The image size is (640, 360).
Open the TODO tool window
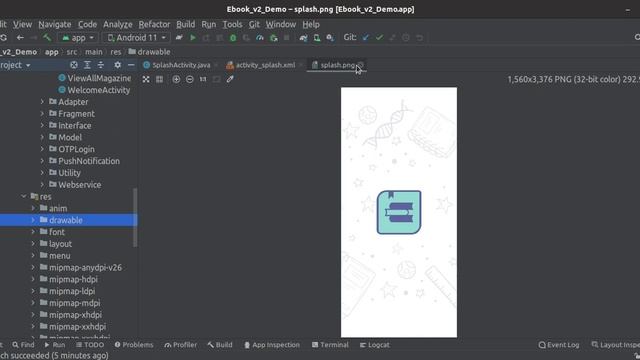(89, 345)
